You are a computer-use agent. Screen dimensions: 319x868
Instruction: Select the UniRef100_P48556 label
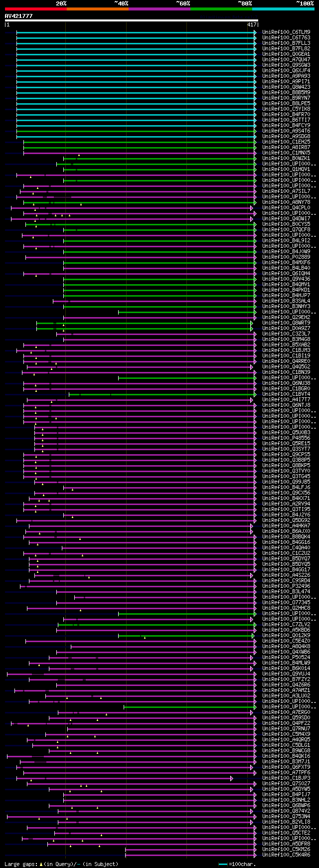point(286,438)
